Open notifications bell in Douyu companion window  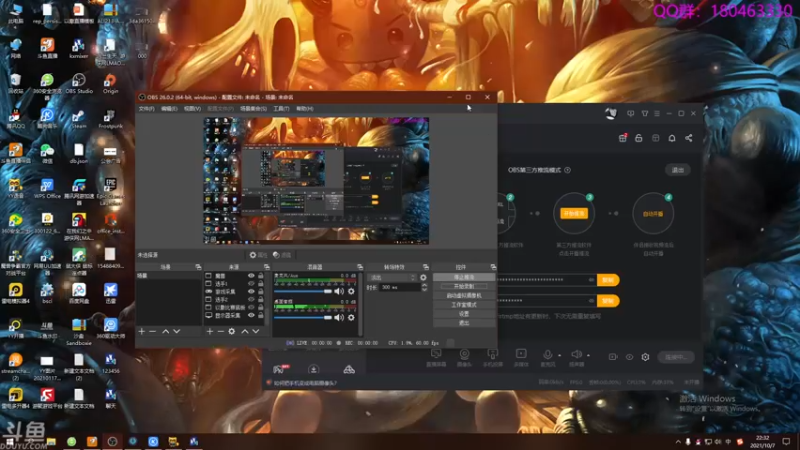point(672,138)
